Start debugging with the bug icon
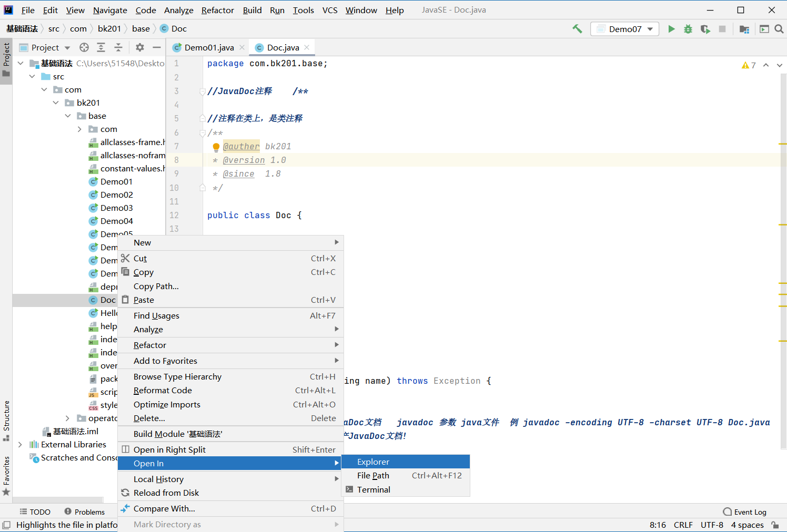This screenshot has height=532, width=787. click(x=688, y=29)
